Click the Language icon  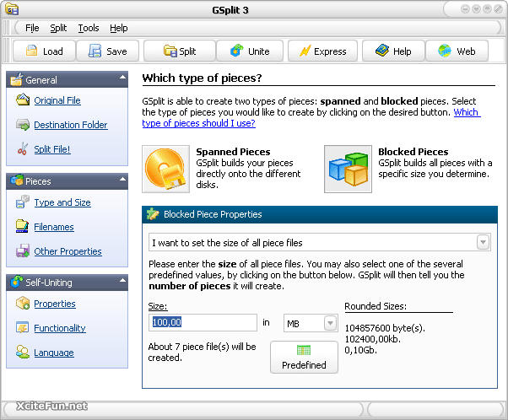23,352
